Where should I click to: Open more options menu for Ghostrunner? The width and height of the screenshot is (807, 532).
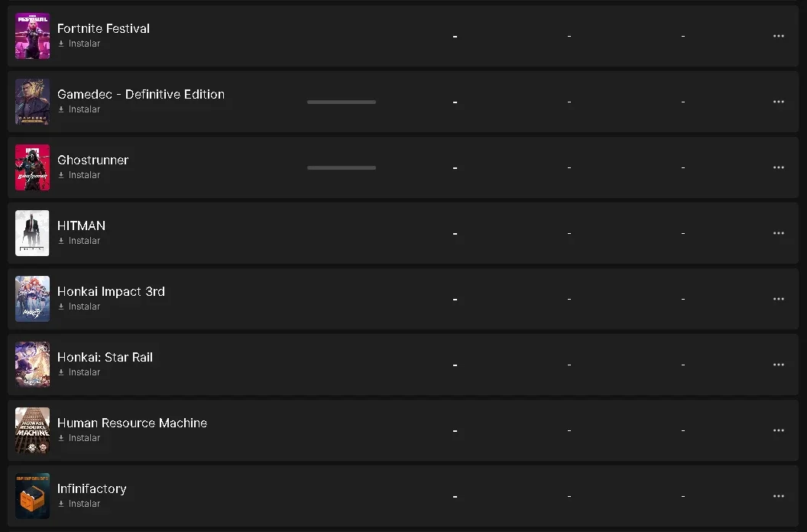tap(778, 167)
